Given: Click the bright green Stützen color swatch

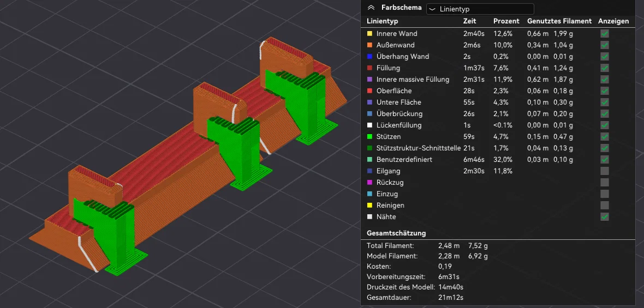Looking at the screenshot, I should (369, 137).
